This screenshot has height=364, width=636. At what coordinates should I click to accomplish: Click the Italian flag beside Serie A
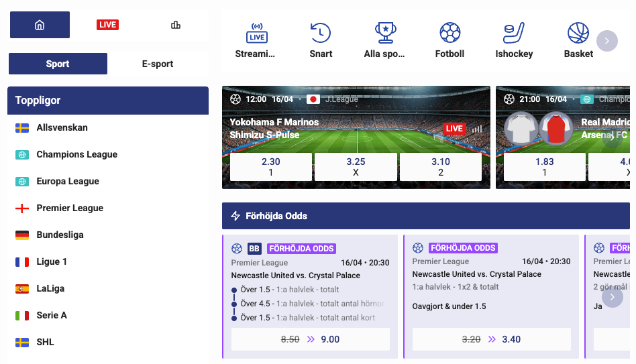click(22, 315)
